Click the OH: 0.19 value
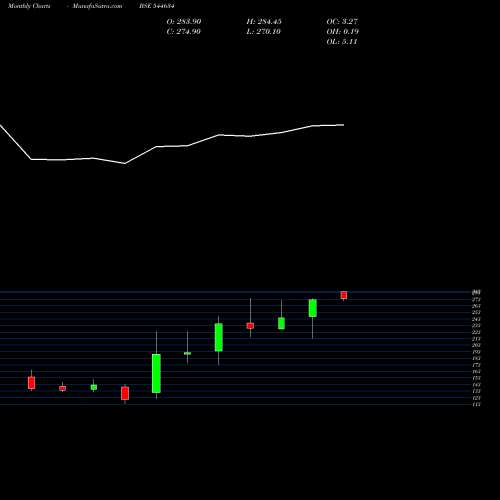The image size is (500, 500). coord(343,31)
